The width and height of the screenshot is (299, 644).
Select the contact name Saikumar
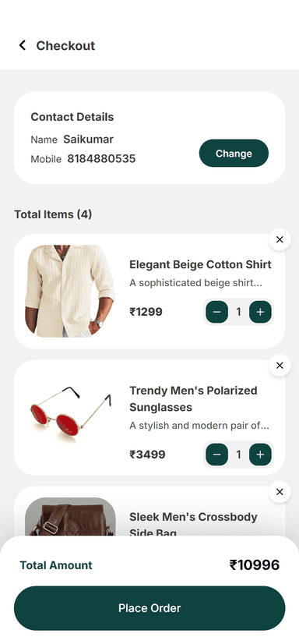tap(88, 140)
